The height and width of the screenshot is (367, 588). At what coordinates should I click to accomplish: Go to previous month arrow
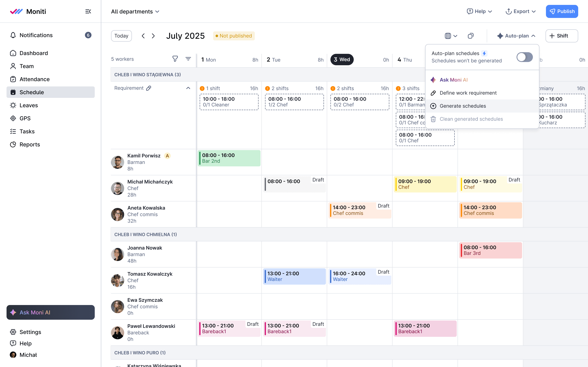[x=143, y=36]
